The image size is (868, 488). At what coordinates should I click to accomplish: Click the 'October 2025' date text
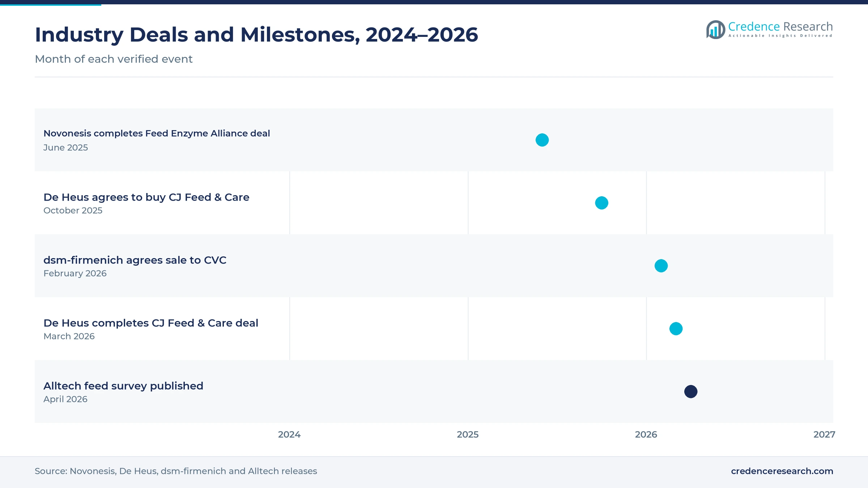73,210
